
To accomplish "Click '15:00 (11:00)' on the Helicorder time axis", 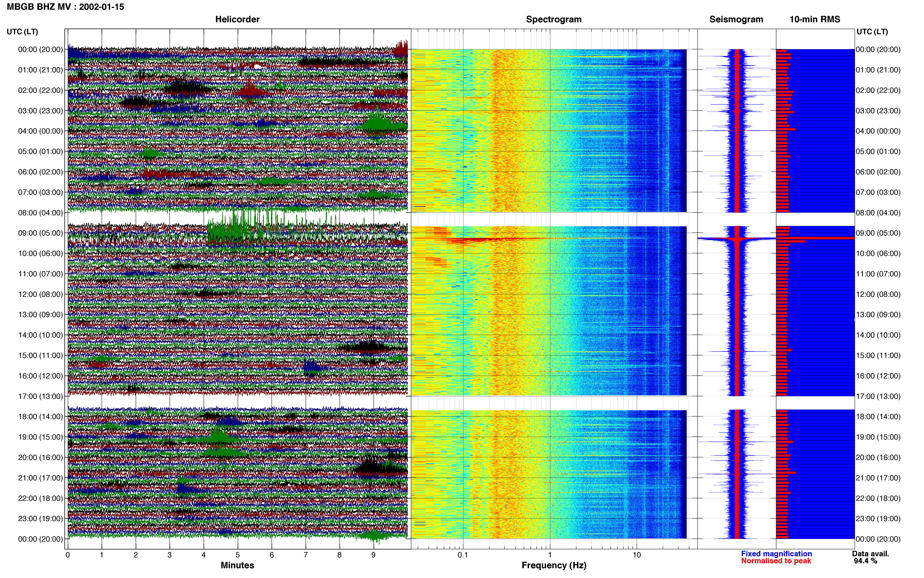I will pyautogui.click(x=41, y=355).
